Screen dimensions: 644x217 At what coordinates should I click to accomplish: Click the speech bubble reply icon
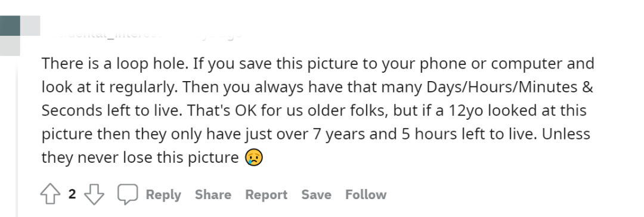pyautogui.click(x=128, y=194)
